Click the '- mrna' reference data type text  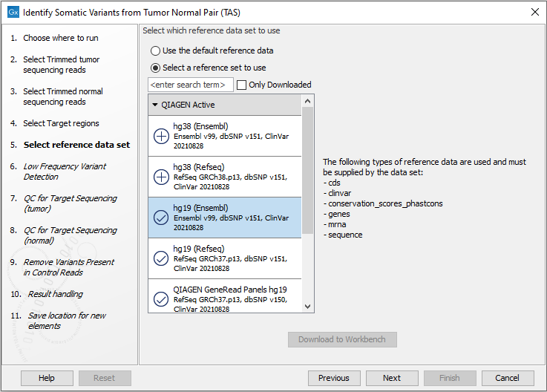(335, 224)
